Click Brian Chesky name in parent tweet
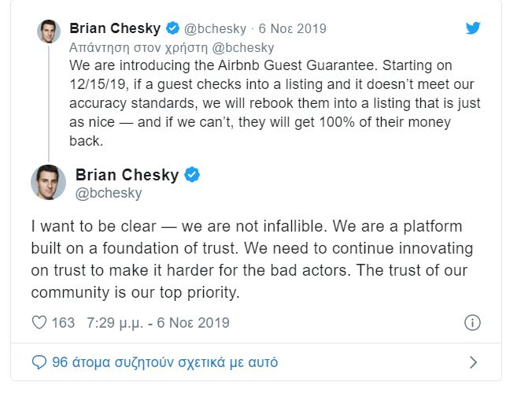Image resolution: width=532 pixels, height=408 pixels. coord(115,28)
